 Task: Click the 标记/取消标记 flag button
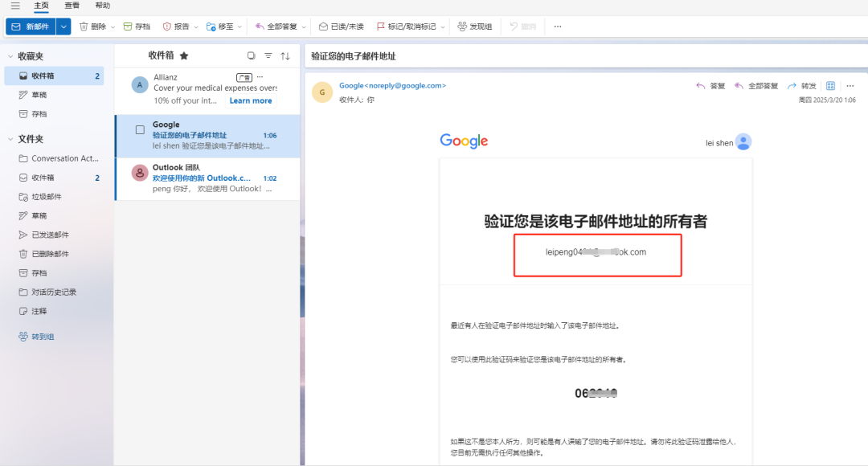point(407,27)
